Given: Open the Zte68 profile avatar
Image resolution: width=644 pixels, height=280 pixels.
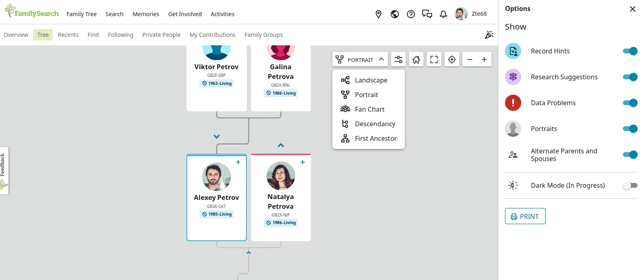Looking at the screenshot, I should (x=461, y=14).
